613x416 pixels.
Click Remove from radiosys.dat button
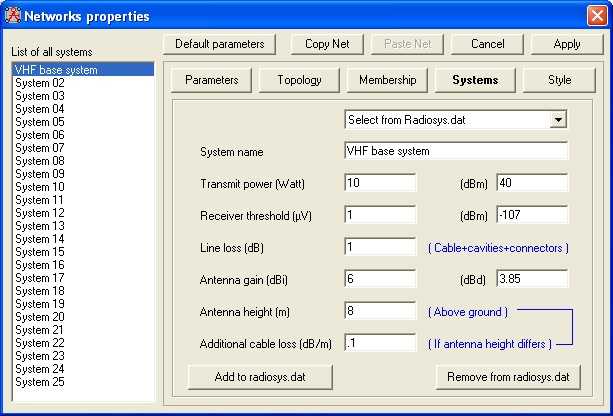508,377
